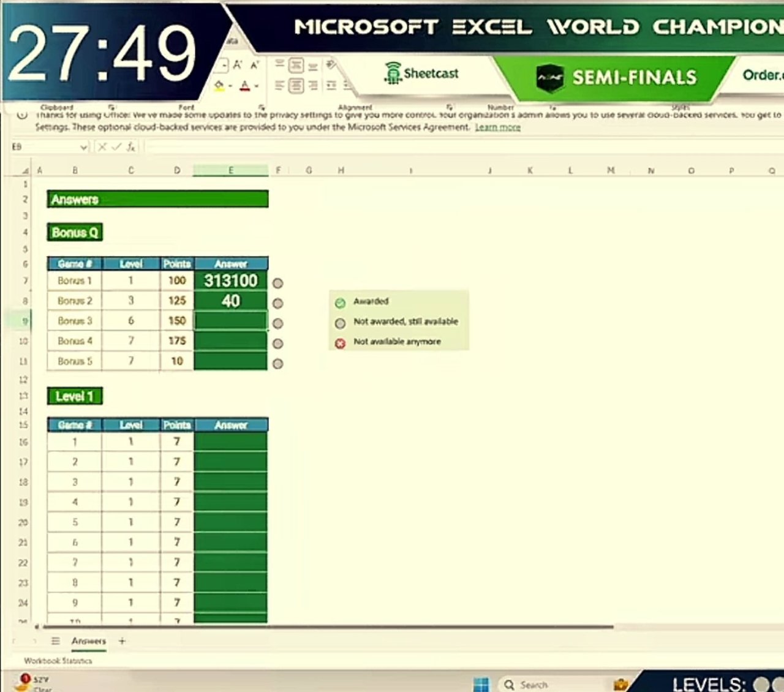Open the Clipboard group dialog launcher

(x=111, y=107)
